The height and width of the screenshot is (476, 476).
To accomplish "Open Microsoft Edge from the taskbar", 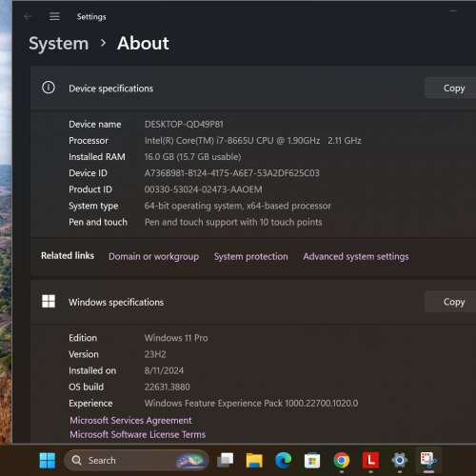I will click(283, 461).
